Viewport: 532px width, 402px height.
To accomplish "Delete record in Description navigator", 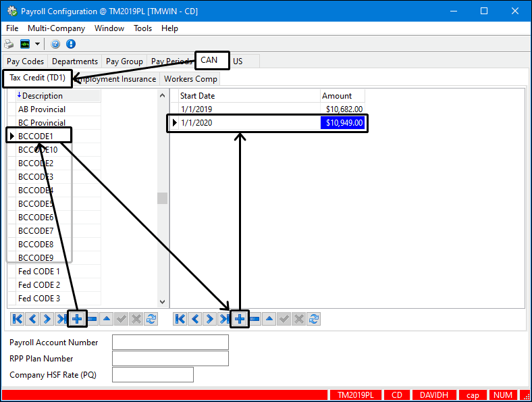I will [92, 319].
